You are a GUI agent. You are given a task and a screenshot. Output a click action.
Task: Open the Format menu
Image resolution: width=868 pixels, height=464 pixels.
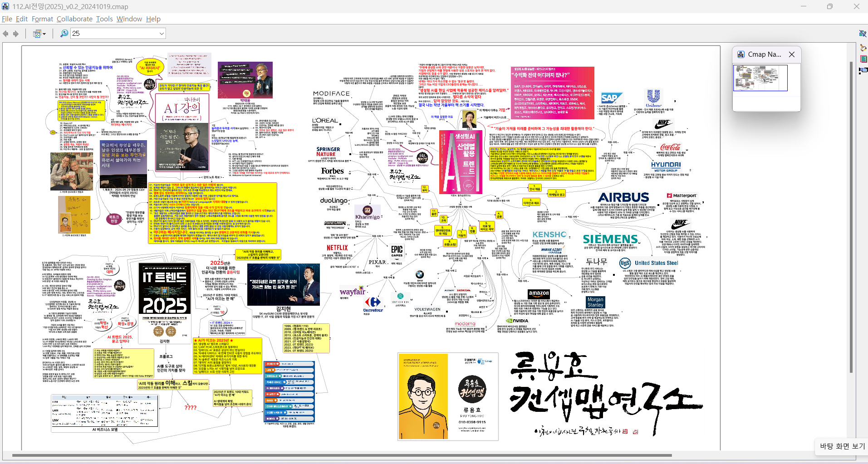click(x=42, y=19)
